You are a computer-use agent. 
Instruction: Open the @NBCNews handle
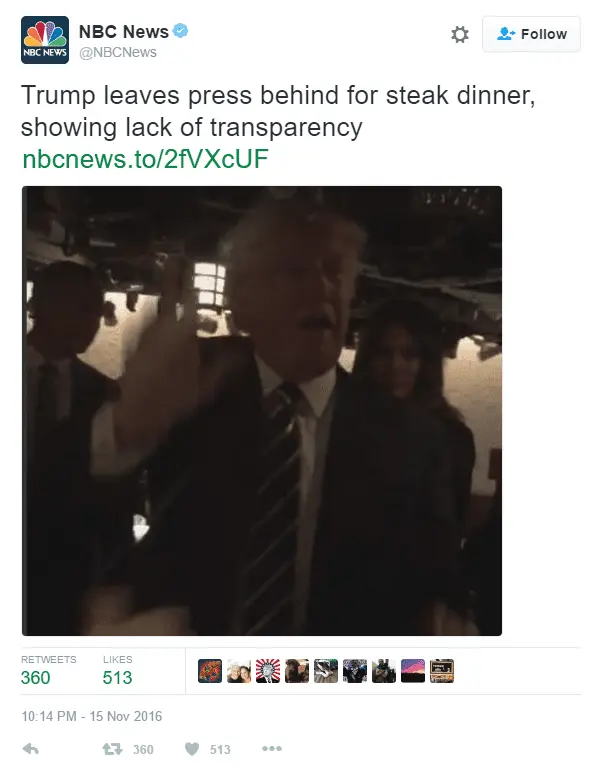118,52
